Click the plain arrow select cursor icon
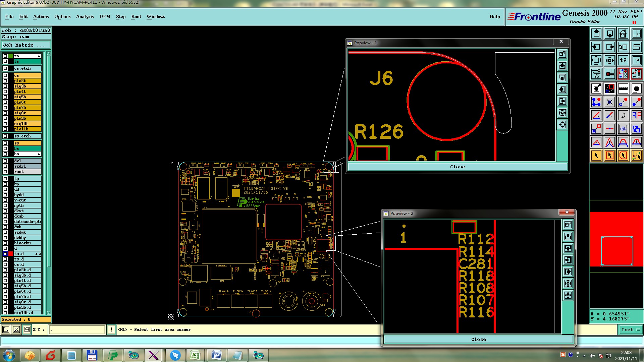644x362 pixels. [x=596, y=156]
